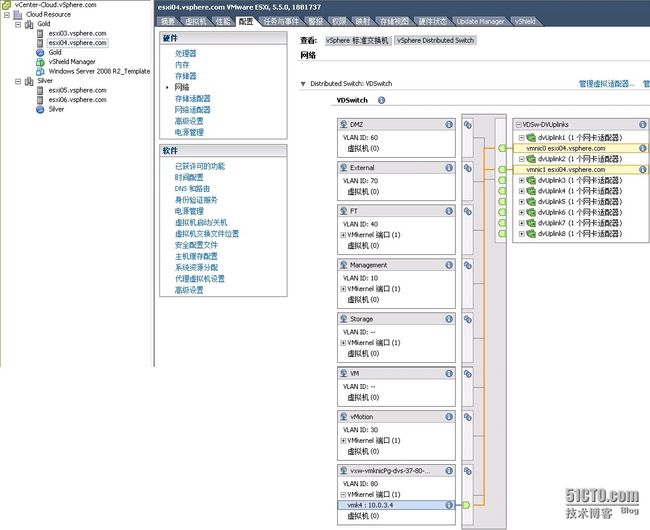
Task: Collapse the Silver cluster node
Action: coord(18,81)
